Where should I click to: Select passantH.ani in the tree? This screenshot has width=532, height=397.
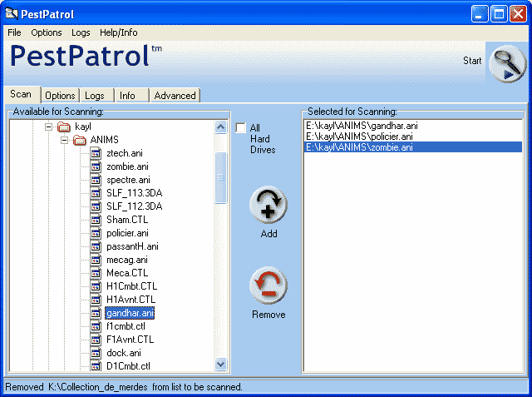pos(132,246)
